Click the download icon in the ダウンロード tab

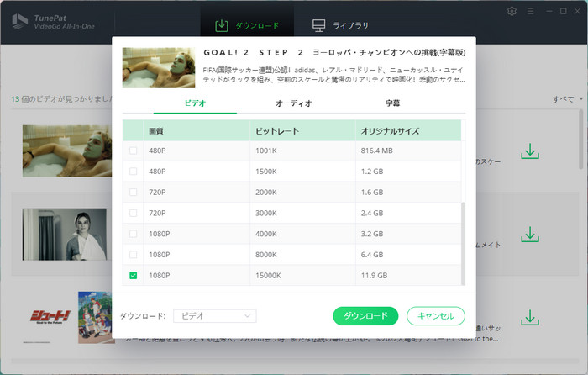(221, 25)
